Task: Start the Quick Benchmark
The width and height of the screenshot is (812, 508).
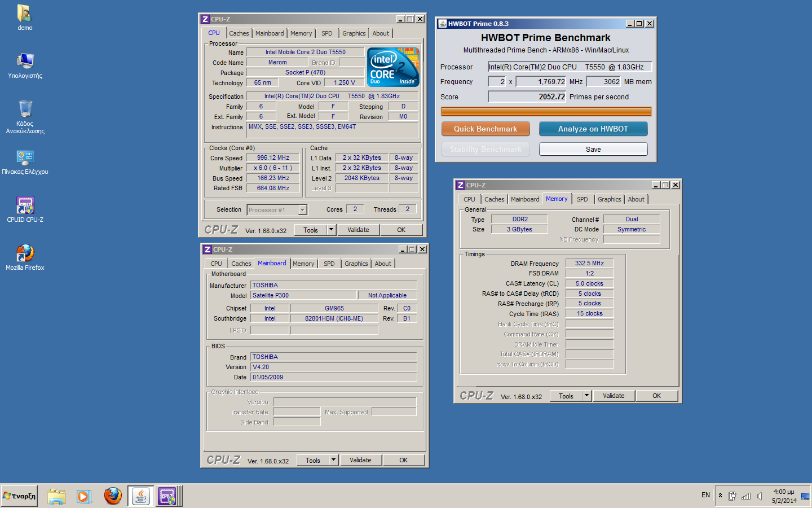Action: 486,129
